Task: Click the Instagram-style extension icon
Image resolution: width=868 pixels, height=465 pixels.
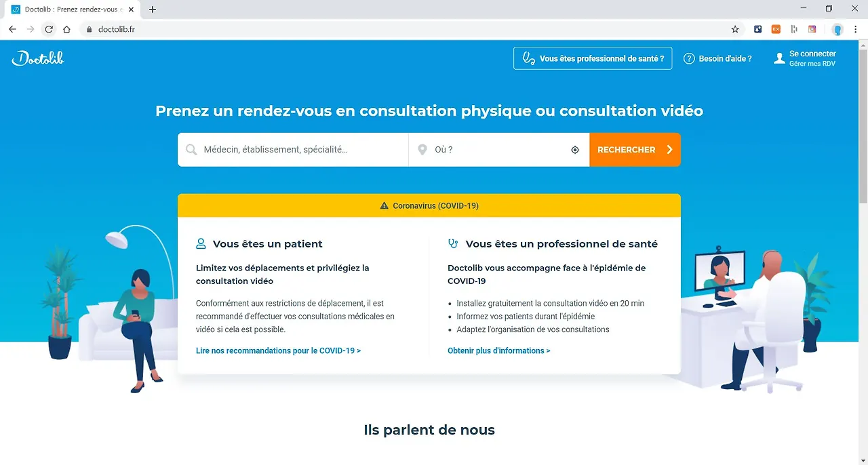Action: coord(812,29)
